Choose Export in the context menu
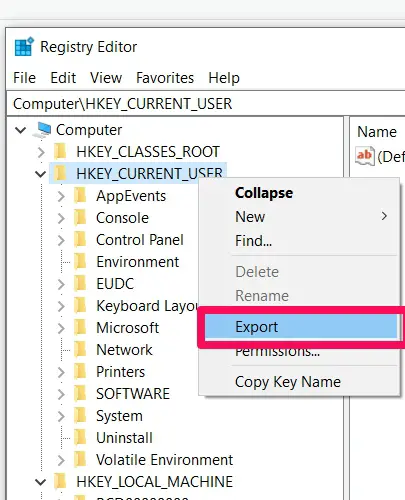The height and width of the screenshot is (500, 405). (x=301, y=327)
